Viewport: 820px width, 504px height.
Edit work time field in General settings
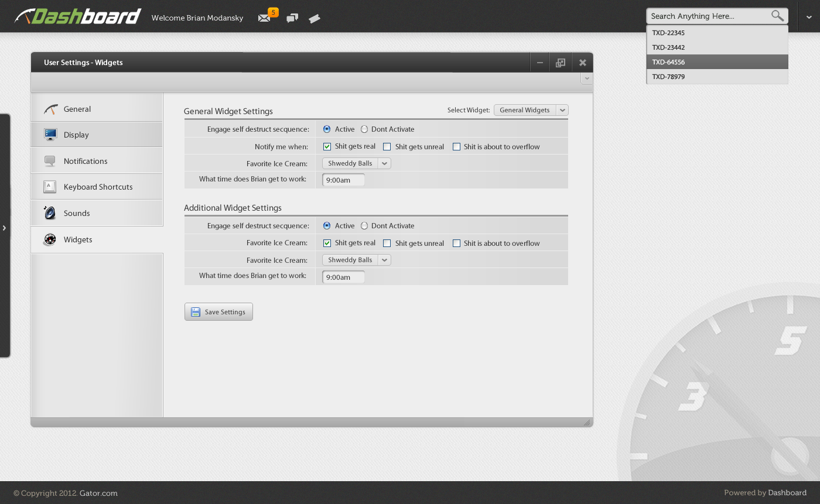[343, 180]
